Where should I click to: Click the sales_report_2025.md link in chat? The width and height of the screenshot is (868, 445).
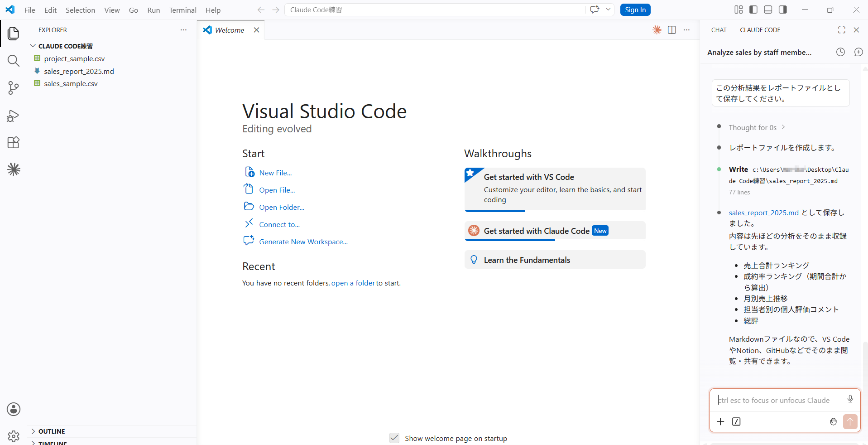coord(763,213)
